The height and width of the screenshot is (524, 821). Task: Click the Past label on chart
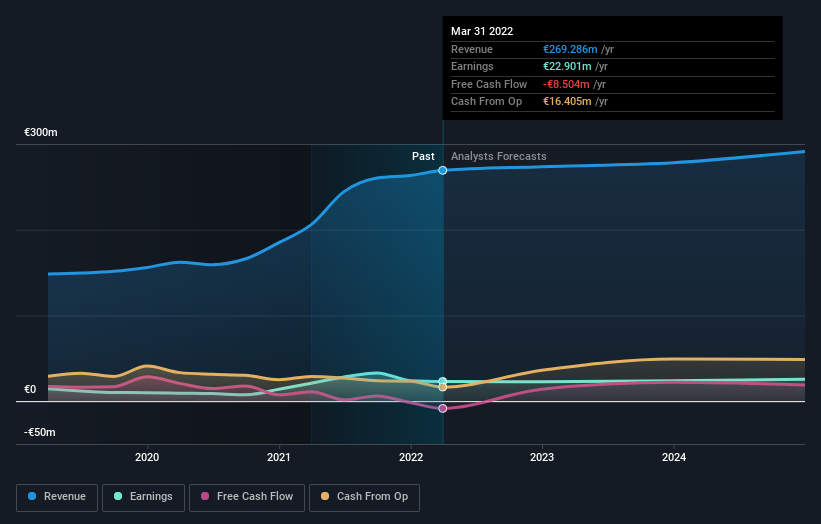click(x=423, y=156)
